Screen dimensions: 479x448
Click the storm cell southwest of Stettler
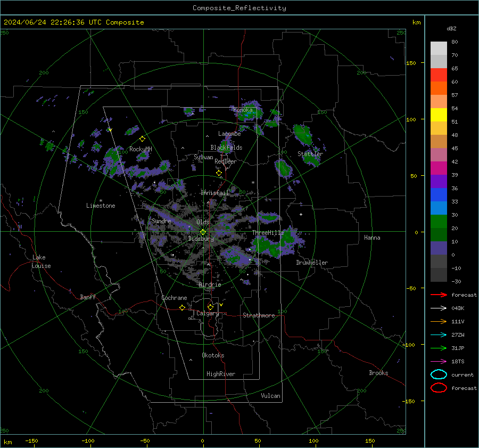coord(284,168)
